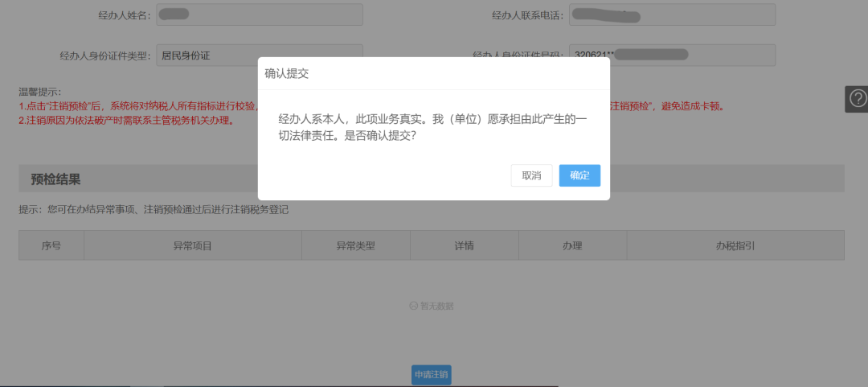
Task: Click the hint text below 预检结果
Action: point(154,210)
